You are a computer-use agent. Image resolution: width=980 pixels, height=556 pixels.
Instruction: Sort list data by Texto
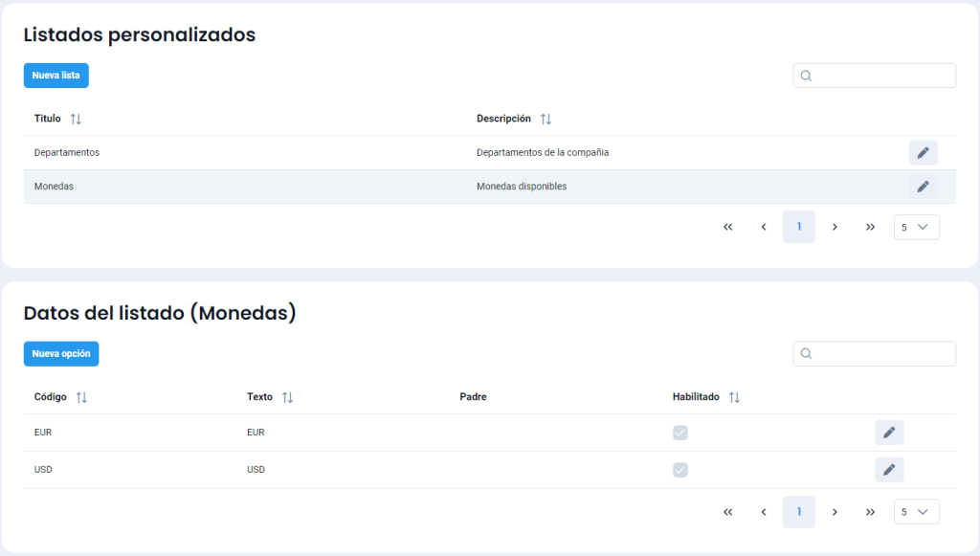[x=287, y=397]
